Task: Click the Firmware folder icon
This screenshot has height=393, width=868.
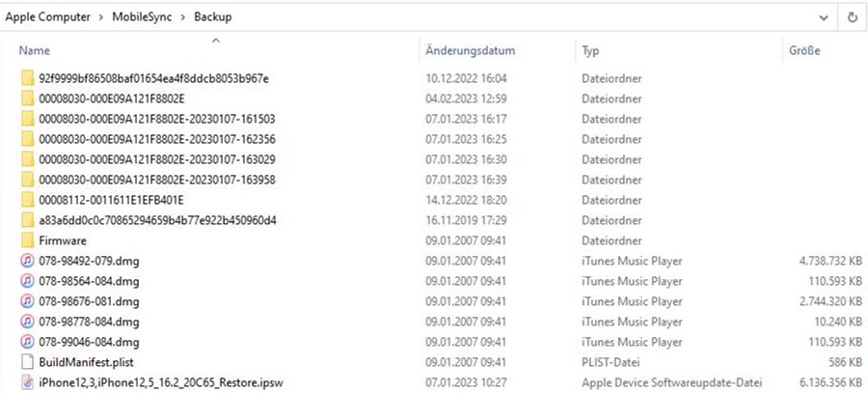Action: tap(28, 240)
